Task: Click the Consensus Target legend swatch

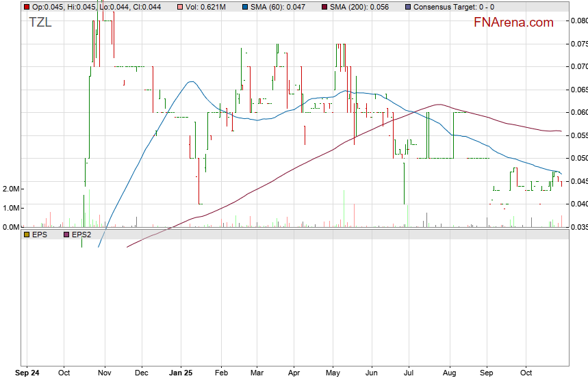Action: coord(408,7)
